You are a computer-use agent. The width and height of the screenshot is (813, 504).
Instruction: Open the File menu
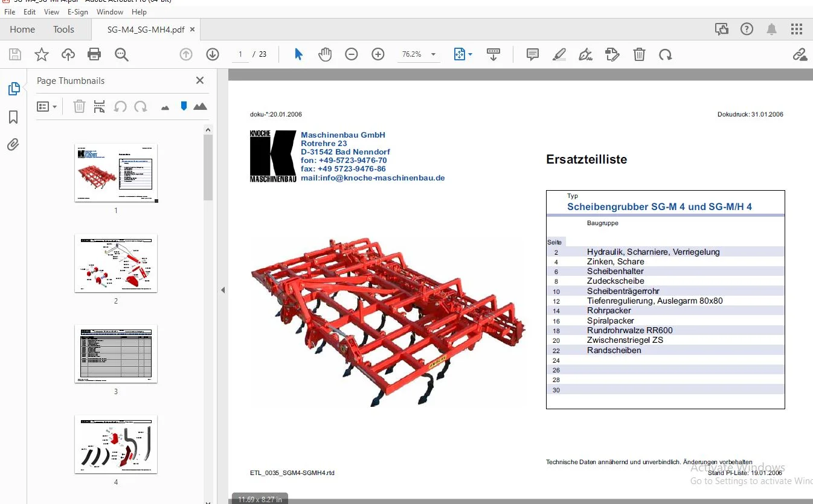(x=10, y=12)
